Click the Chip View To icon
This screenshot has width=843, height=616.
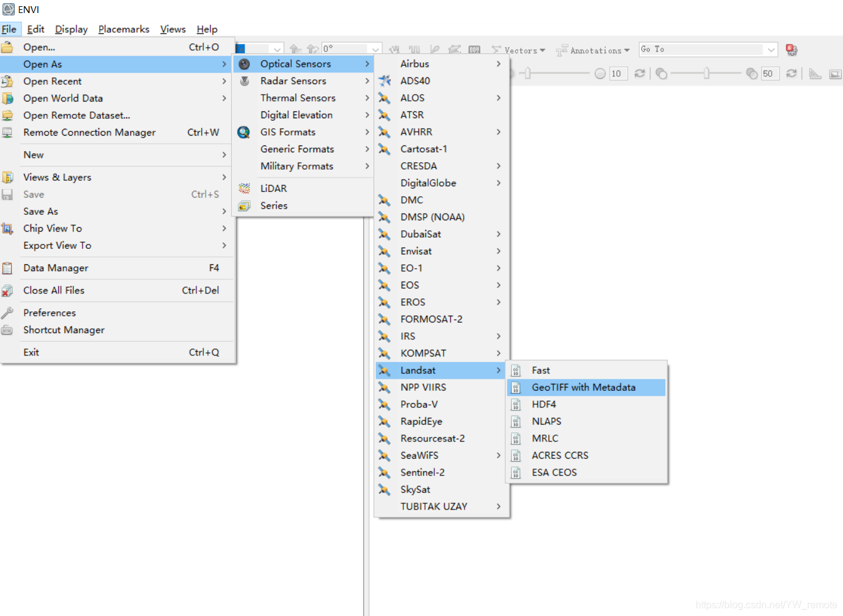[7, 228]
